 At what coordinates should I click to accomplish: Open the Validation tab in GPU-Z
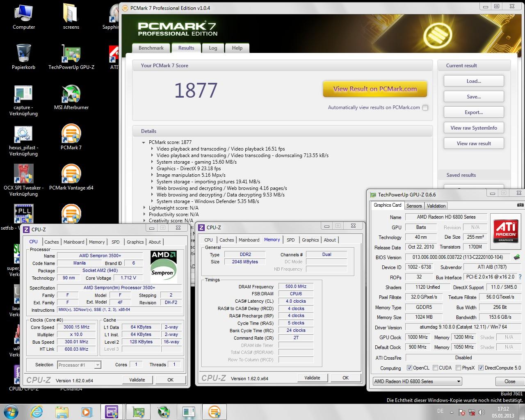coord(436,206)
